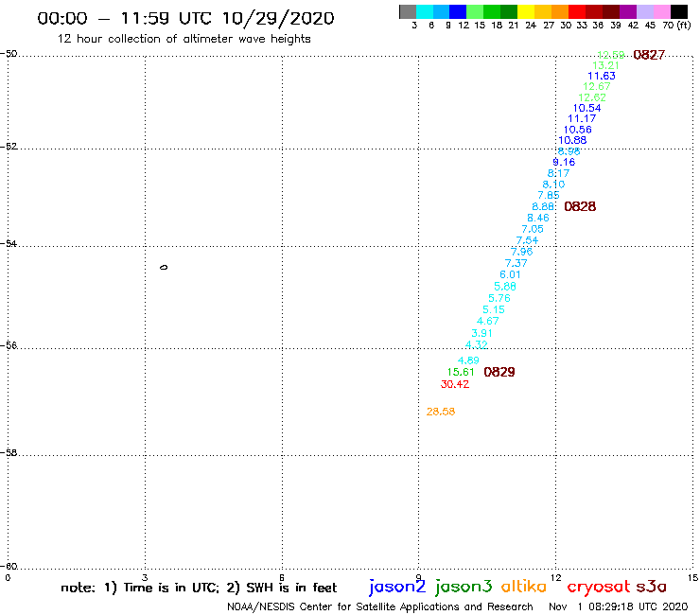The image size is (700, 615).
Task: Click the jason3 satellite label
Action: coord(464,587)
